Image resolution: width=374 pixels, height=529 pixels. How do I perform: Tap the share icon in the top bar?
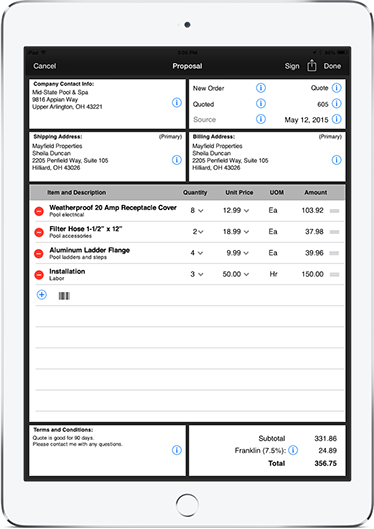(x=312, y=65)
